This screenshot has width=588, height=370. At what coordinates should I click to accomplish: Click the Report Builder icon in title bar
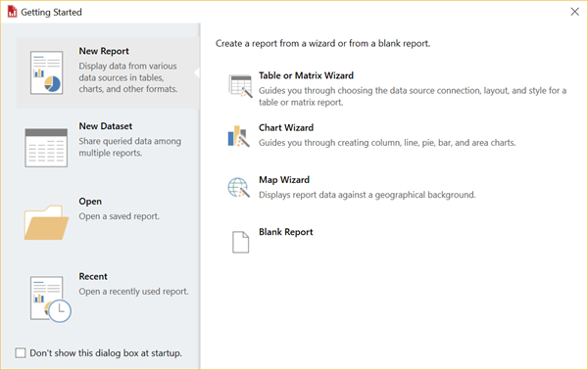12,12
